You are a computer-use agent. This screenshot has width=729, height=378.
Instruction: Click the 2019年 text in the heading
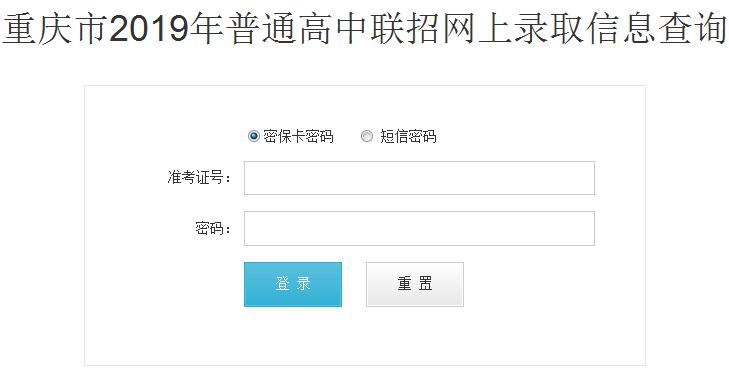tap(166, 29)
